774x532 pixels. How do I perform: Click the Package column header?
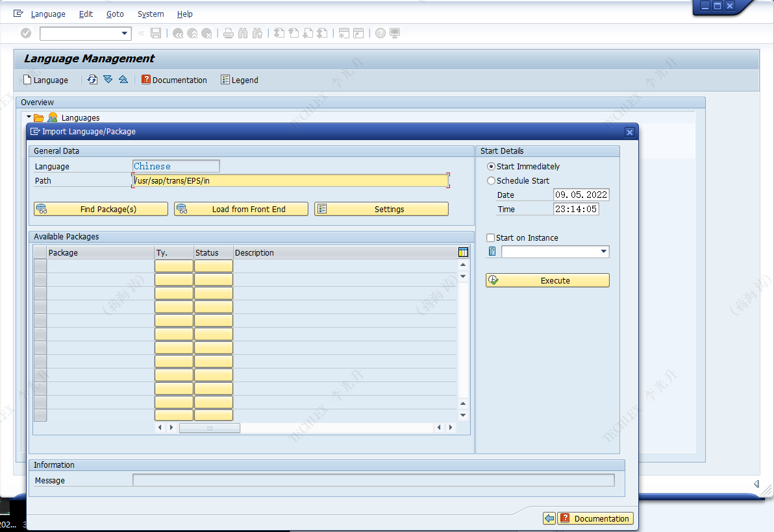101,252
